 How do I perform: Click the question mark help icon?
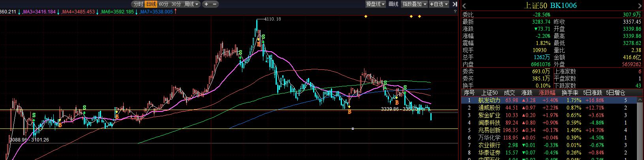click(x=455, y=11)
